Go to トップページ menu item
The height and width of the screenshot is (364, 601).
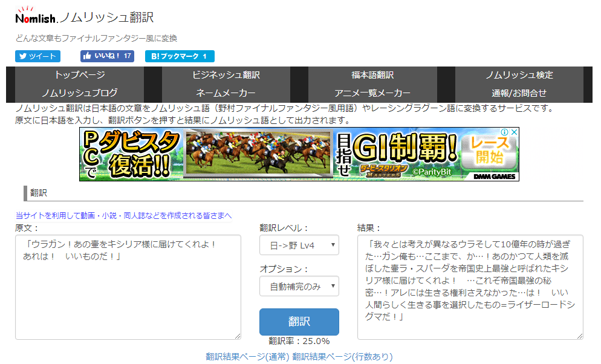[80, 75]
